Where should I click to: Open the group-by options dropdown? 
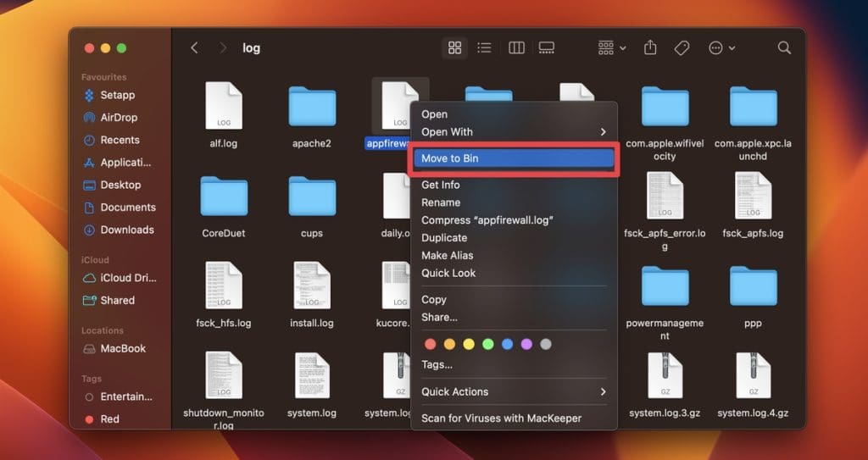[x=612, y=48]
